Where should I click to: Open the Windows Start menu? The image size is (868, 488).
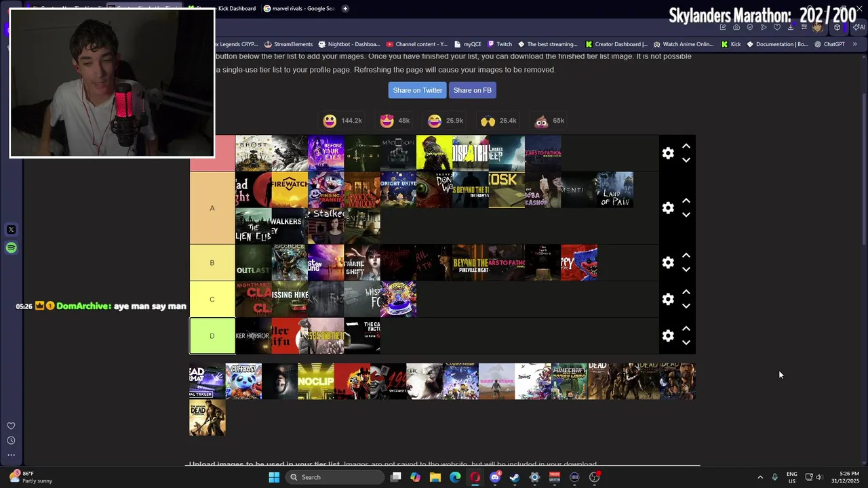click(274, 477)
